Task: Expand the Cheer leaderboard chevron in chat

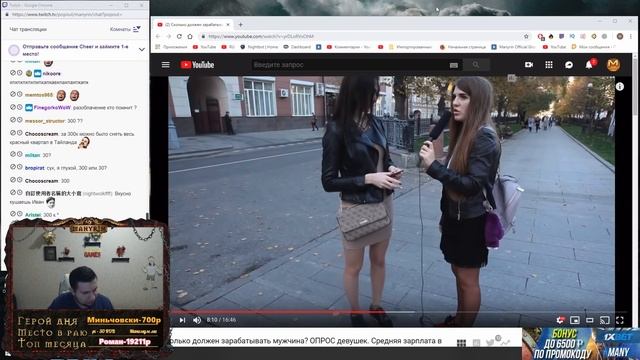Action: (x=142, y=50)
